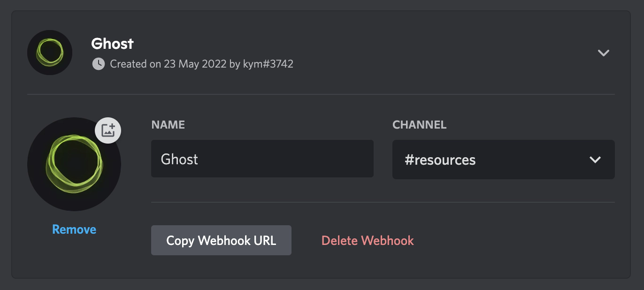Select the large circular webhook avatar image

(x=74, y=164)
